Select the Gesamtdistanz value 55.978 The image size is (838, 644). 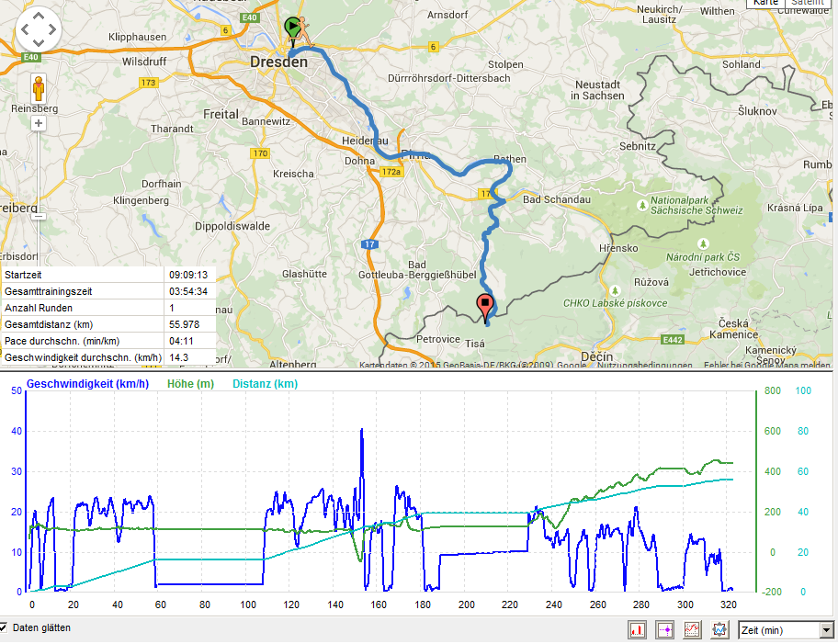click(x=185, y=324)
